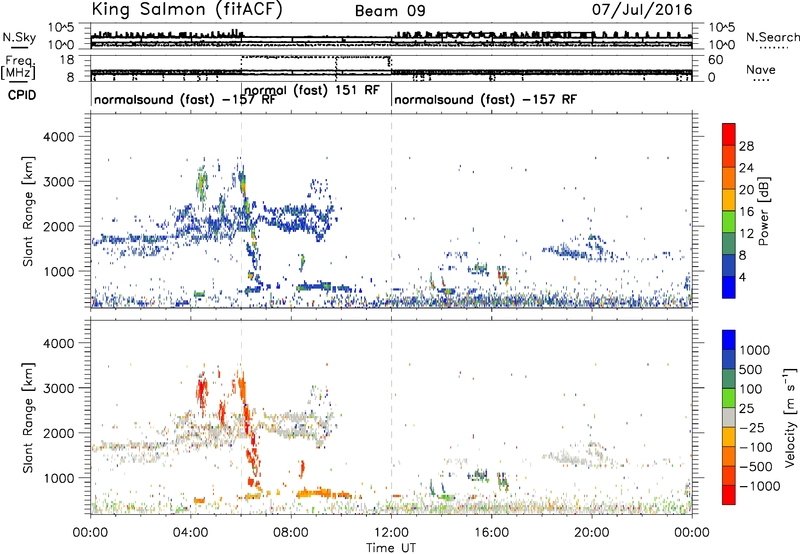Click the '4000' tick on power panel
The height and width of the screenshot is (554, 800).
[59, 137]
